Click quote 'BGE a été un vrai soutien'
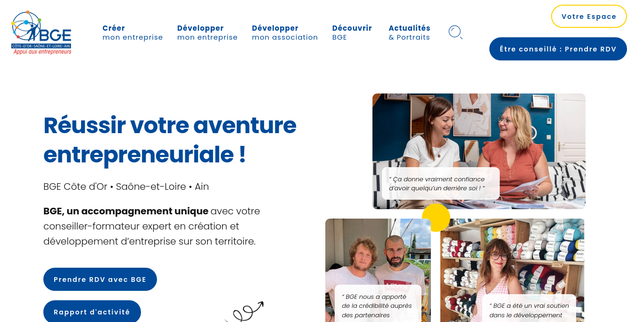The image size is (644, 322). 529,308
